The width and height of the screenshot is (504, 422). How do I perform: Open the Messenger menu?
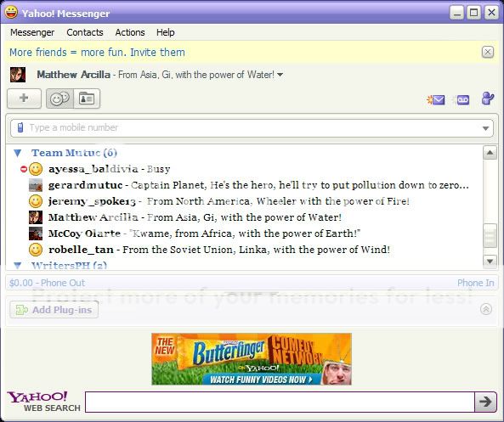pyautogui.click(x=32, y=32)
